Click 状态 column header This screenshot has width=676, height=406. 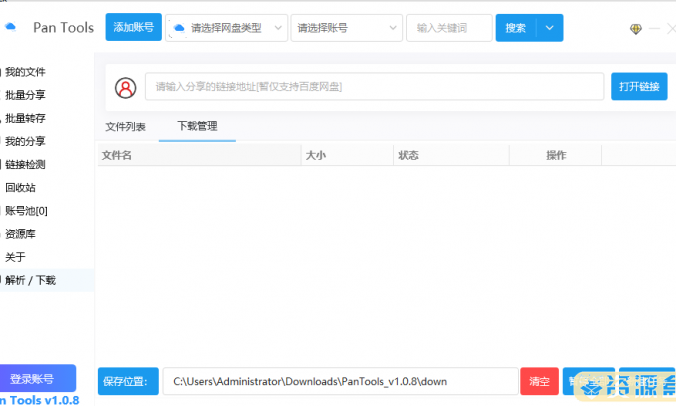tap(451, 155)
